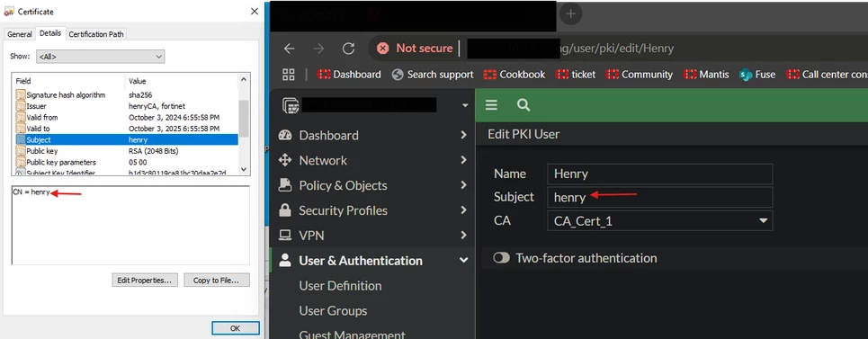Click the Not secure warning badge
The height and width of the screenshot is (339, 868).
[415, 49]
